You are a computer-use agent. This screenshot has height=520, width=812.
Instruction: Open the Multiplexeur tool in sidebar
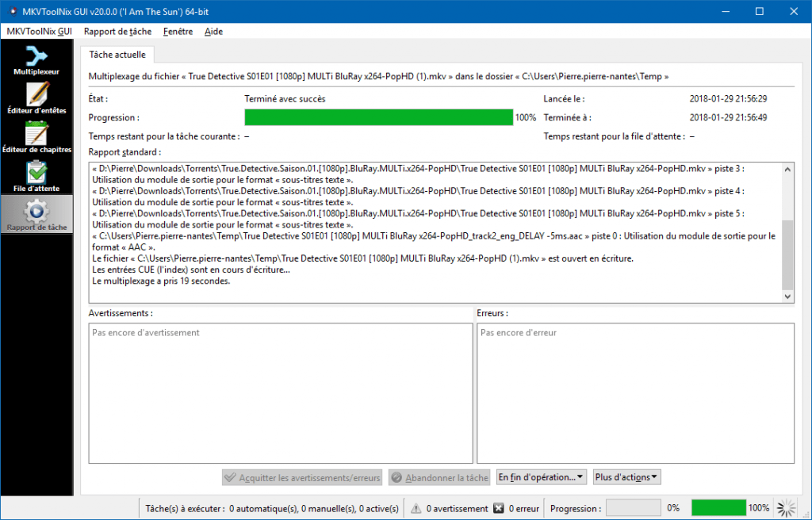point(36,59)
